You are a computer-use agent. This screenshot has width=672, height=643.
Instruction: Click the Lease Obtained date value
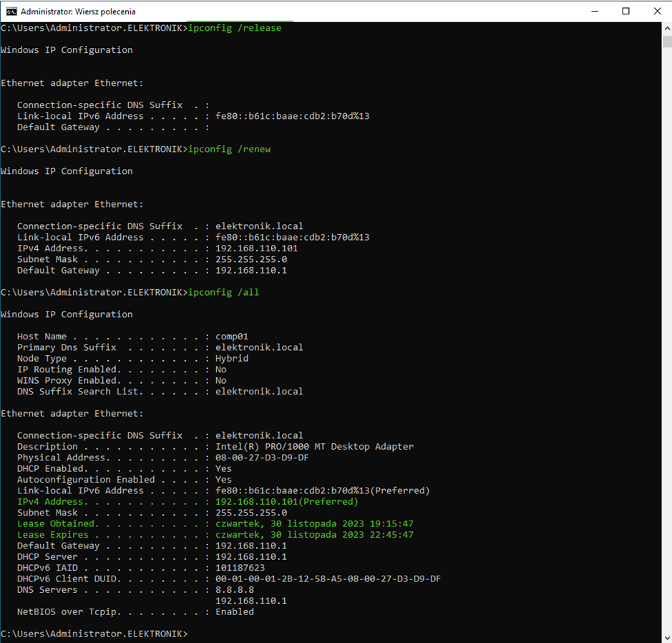314,524
